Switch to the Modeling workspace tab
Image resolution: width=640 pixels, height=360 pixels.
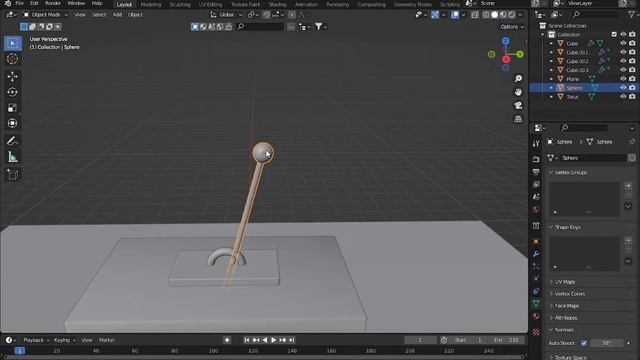(151, 4)
